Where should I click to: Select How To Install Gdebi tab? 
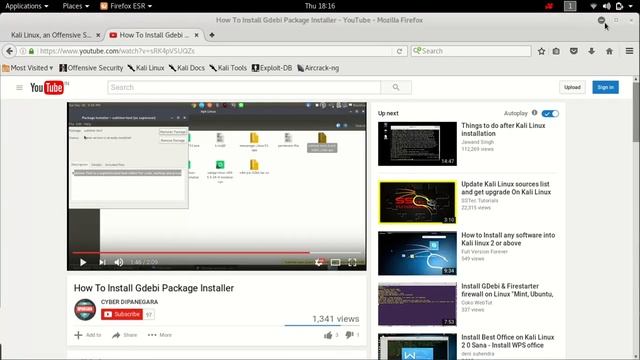click(x=154, y=35)
